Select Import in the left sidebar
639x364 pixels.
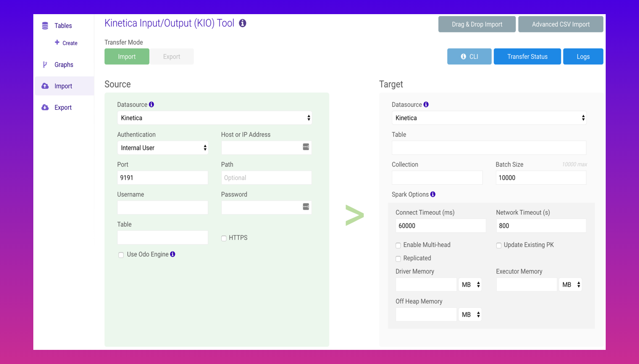pyautogui.click(x=63, y=86)
